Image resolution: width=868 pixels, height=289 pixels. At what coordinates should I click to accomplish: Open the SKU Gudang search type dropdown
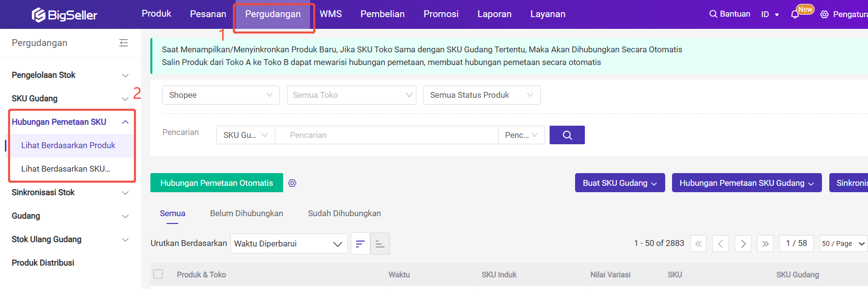(x=246, y=135)
